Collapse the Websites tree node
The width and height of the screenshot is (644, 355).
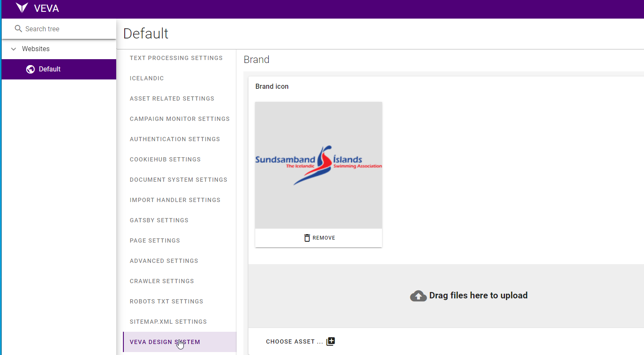tap(14, 49)
